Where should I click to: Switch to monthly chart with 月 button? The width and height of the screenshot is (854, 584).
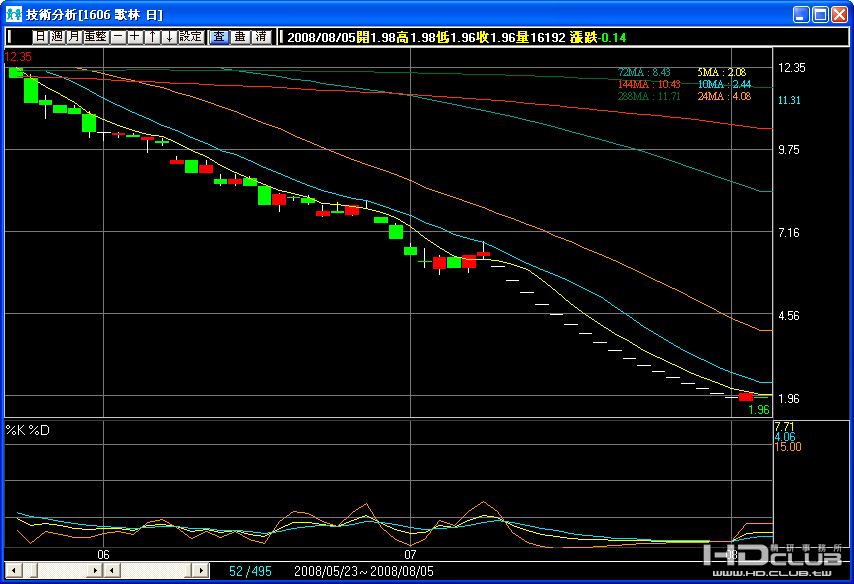[x=74, y=37]
